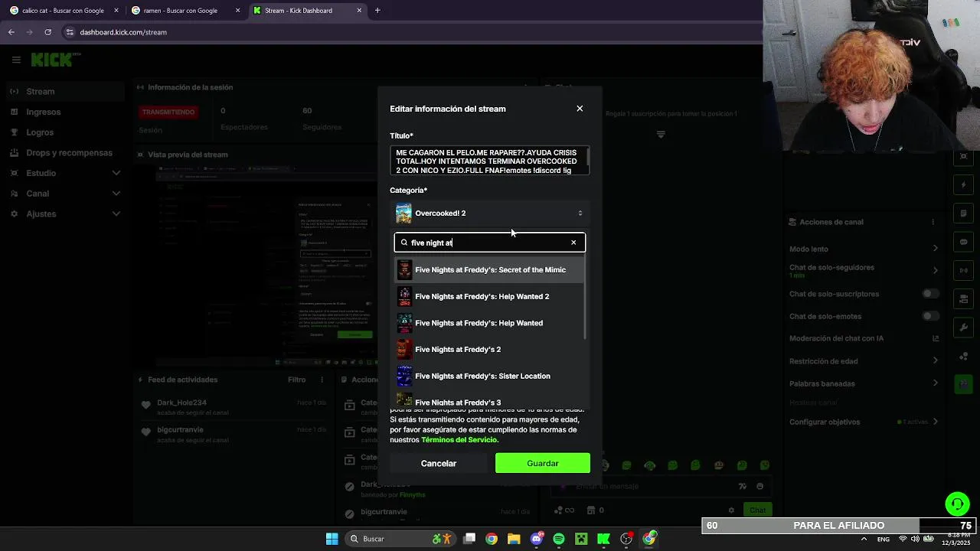The height and width of the screenshot is (551, 980).
Task: Open Acciones de canal options menu
Action: point(933,222)
